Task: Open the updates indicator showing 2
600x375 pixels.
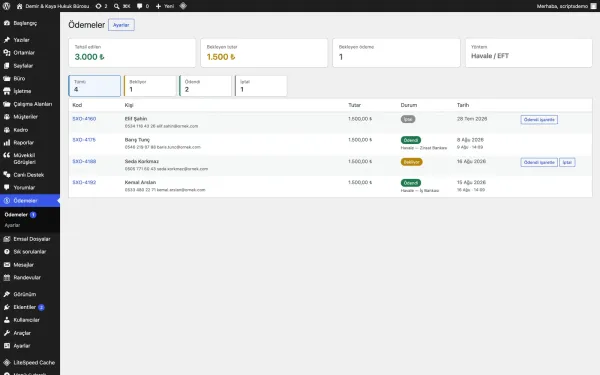Action: pos(101,6)
